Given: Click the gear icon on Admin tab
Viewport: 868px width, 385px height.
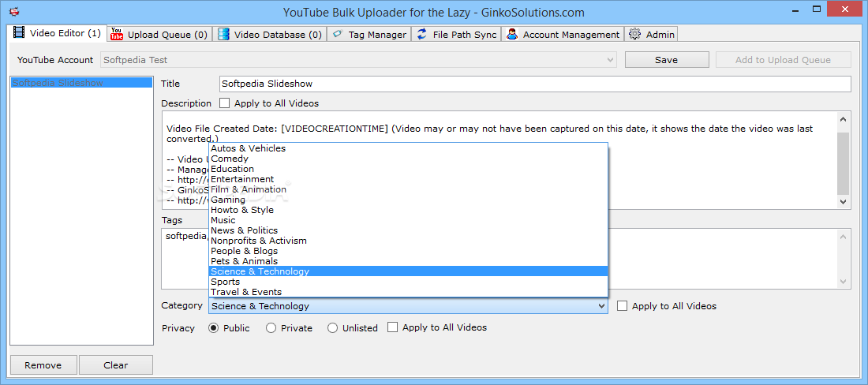Looking at the screenshot, I should pyautogui.click(x=635, y=34).
